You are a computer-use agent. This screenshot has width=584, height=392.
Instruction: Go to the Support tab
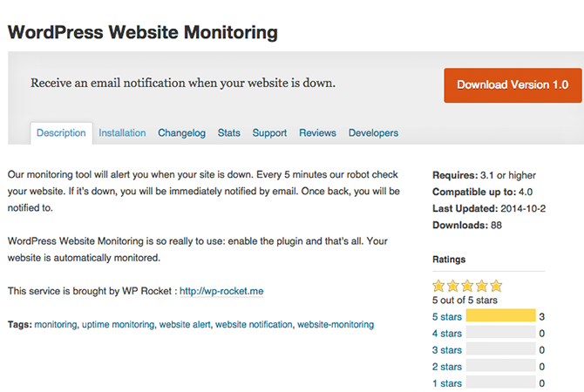pyautogui.click(x=269, y=133)
